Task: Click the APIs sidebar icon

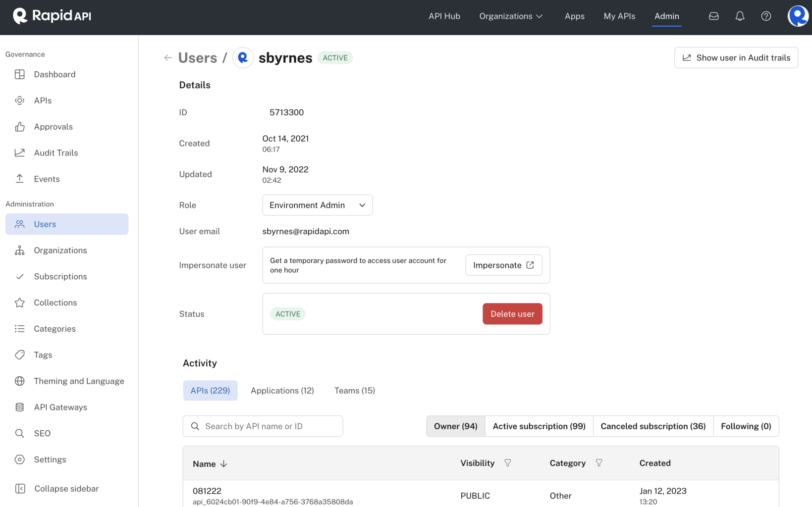Action: (20, 101)
